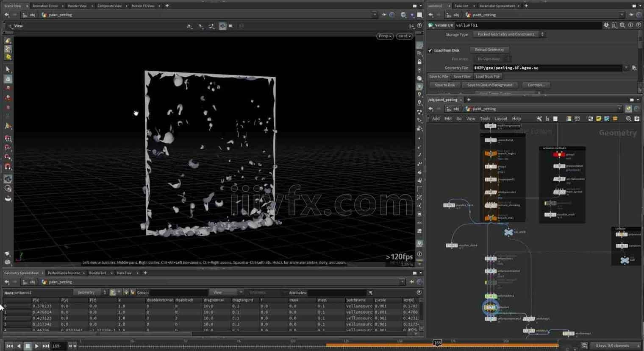The width and height of the screenshot is (644, 351).
Task: Select the vellumio1 node in network
Action: [x=491, y=307]
